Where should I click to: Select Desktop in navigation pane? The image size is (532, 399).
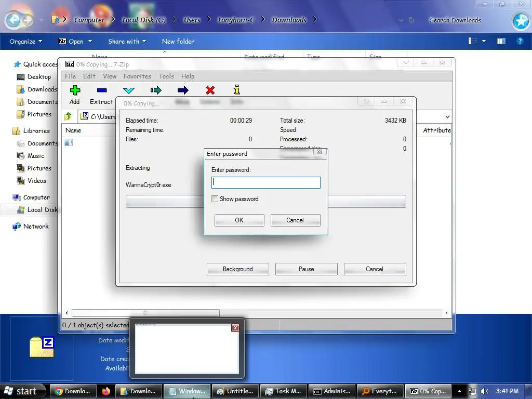[x=39, y=77]
